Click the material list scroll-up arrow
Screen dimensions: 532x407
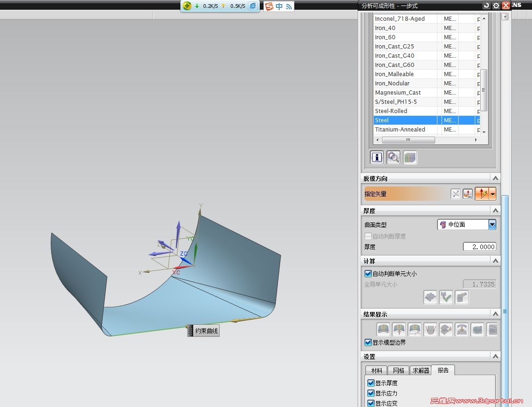484,18
